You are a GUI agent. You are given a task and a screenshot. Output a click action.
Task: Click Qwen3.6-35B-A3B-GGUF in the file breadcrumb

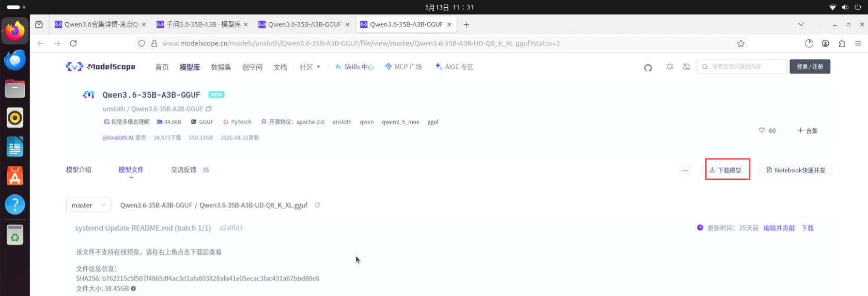point(156,205)
